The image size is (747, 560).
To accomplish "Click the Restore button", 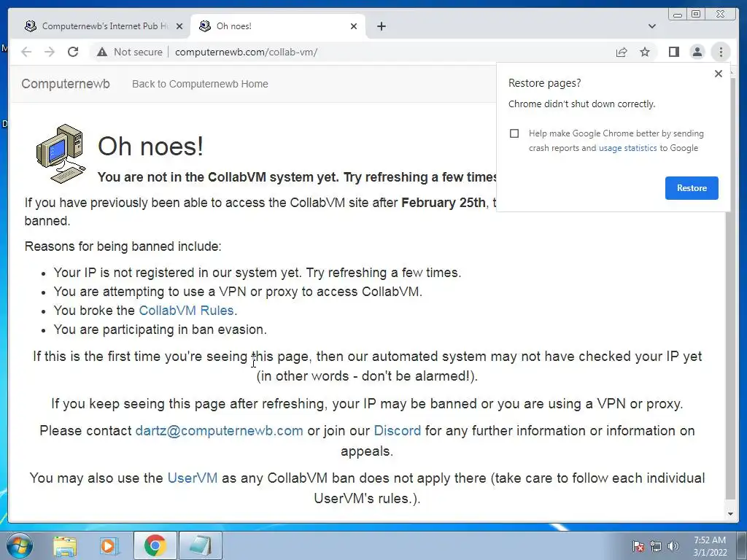I will point(692,188).
